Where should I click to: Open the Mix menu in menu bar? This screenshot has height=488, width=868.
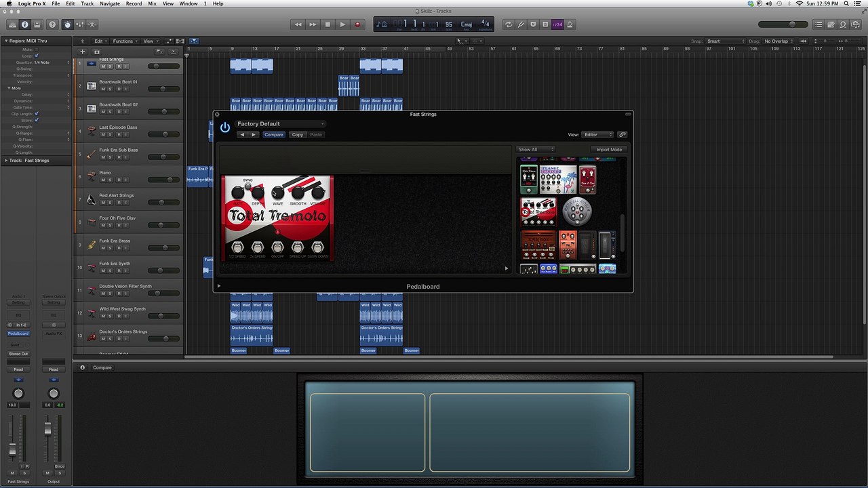point(152,4)
